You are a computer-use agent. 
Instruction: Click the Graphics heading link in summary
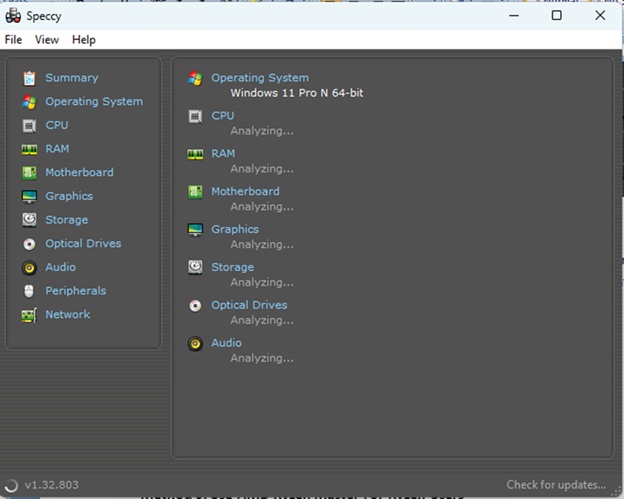point(235,229)
